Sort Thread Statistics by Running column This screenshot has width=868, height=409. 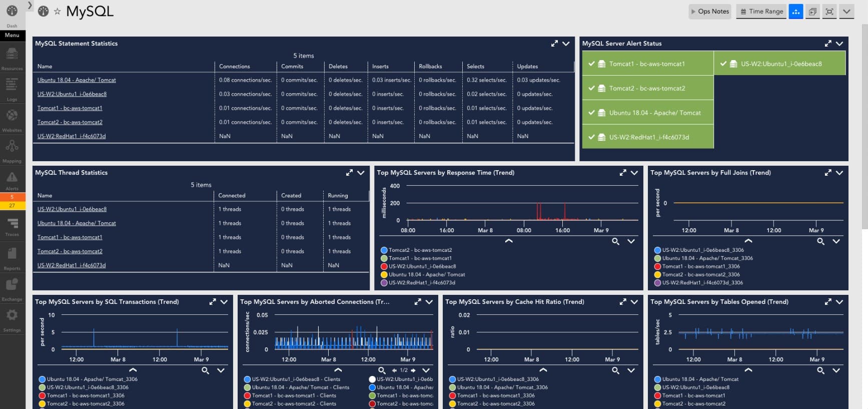click(338, 196)
